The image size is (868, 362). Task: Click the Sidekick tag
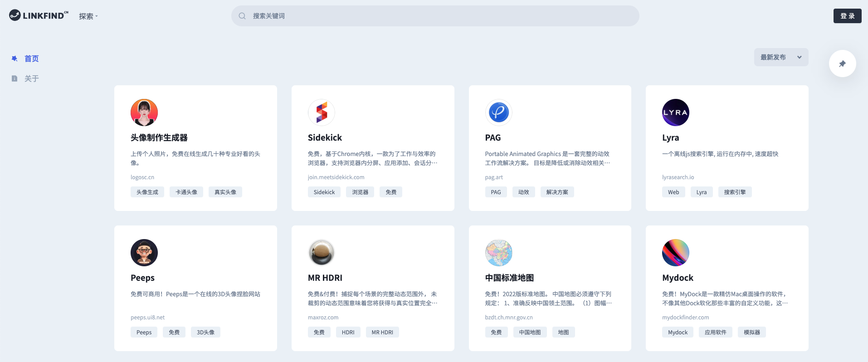pos(324,192)
